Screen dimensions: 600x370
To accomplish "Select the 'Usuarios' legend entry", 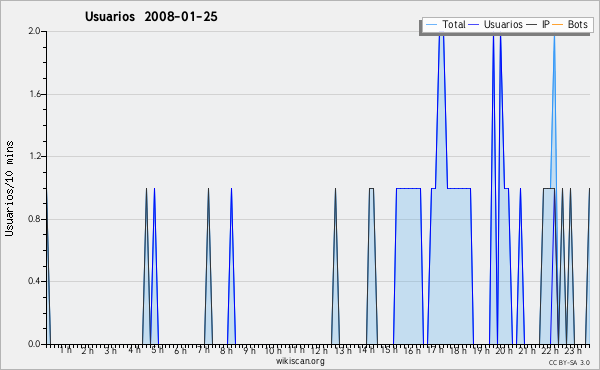I will tap(496, 24).
